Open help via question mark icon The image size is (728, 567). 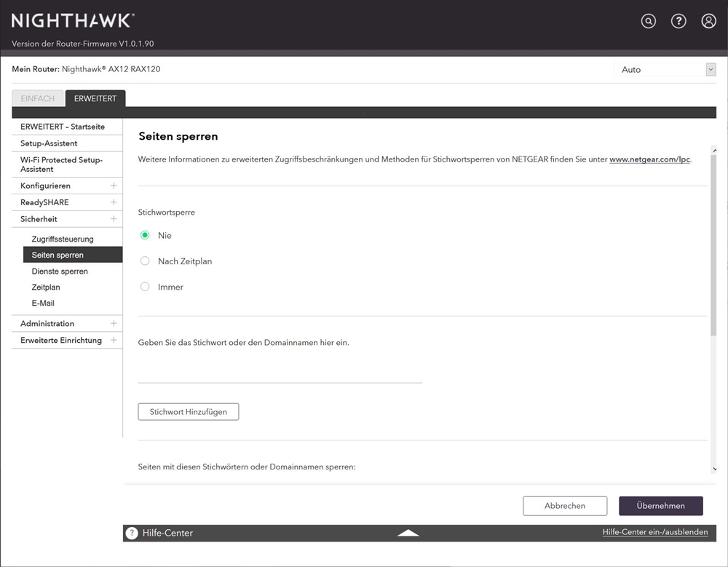click(678, 21)
